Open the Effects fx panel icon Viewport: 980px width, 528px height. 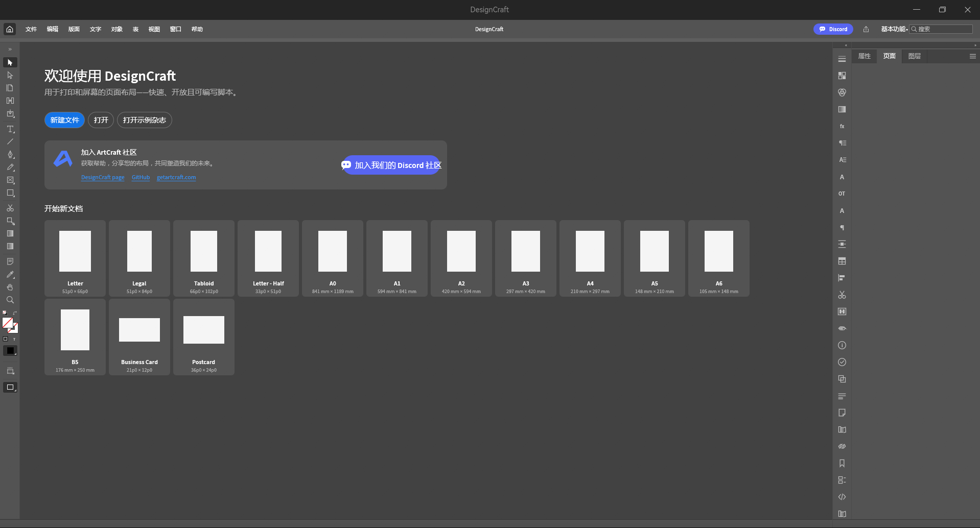coord(842,126)
